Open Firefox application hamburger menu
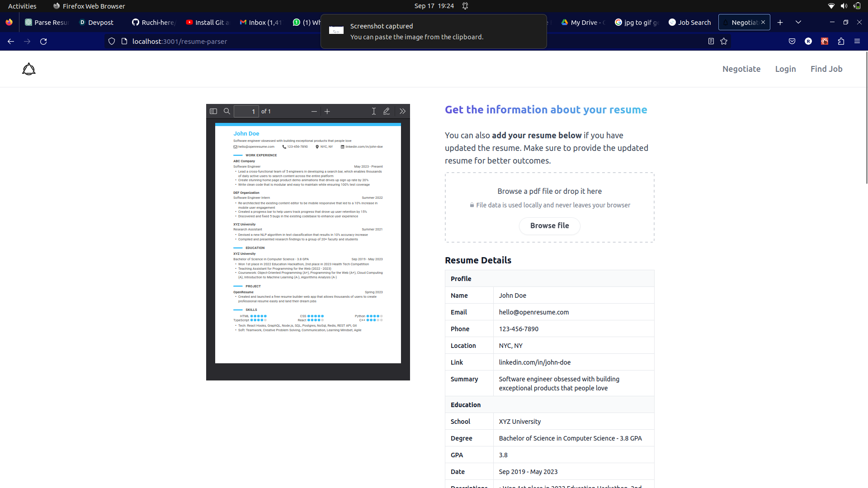 857,41
